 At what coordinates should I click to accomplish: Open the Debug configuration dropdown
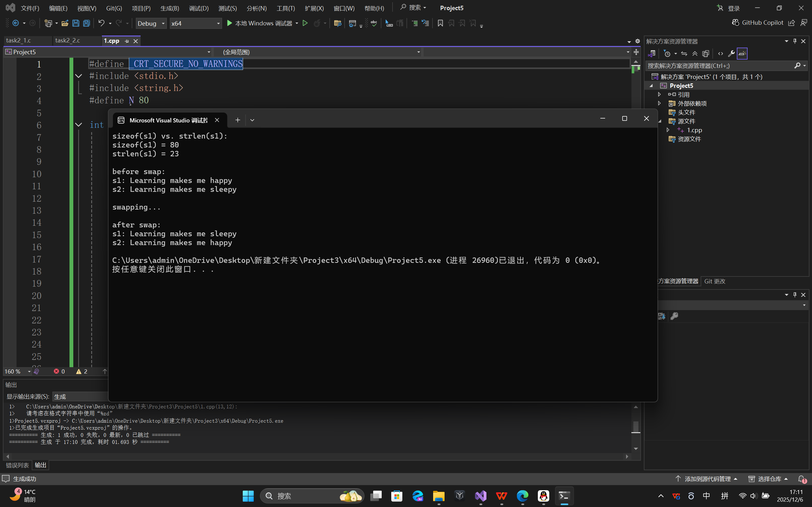tap(151, 23)
